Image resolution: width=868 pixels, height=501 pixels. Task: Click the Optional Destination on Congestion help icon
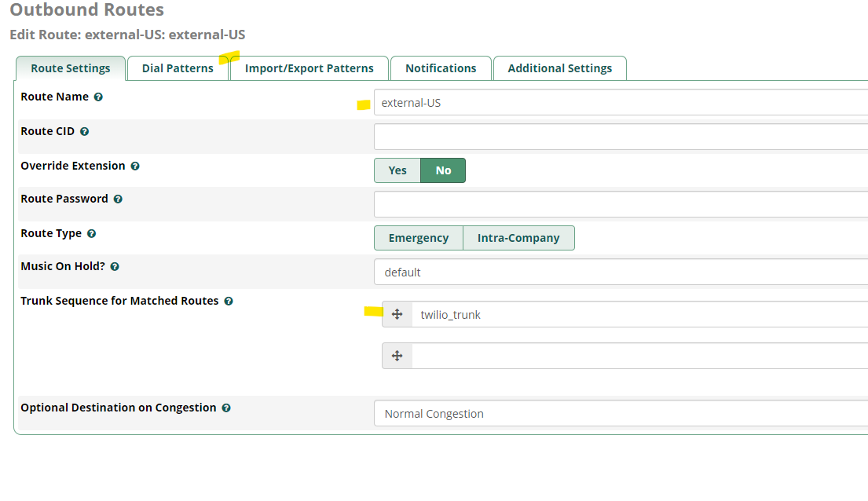226,408
